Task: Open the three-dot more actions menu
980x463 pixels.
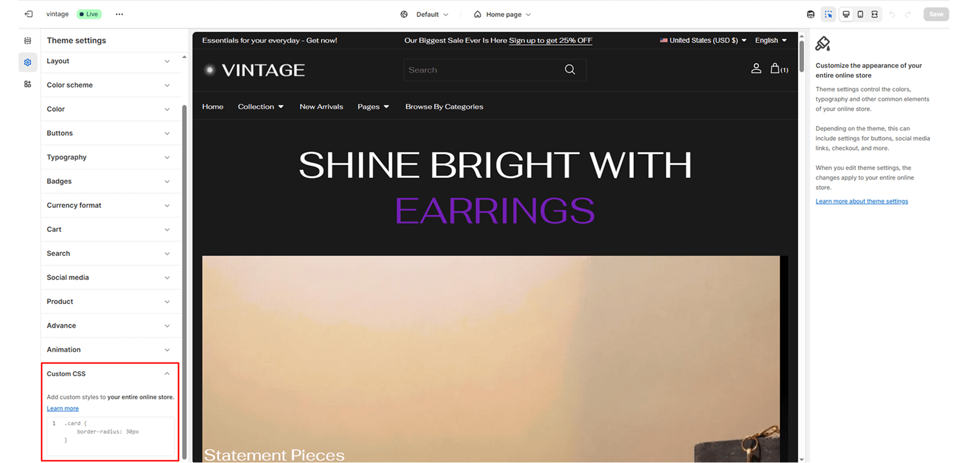Action: [x=119, y=14]
